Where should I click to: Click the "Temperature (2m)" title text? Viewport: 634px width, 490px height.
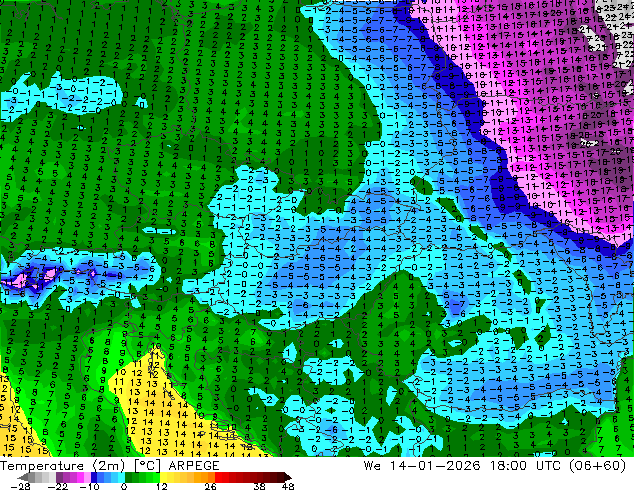tap(63, 466)
